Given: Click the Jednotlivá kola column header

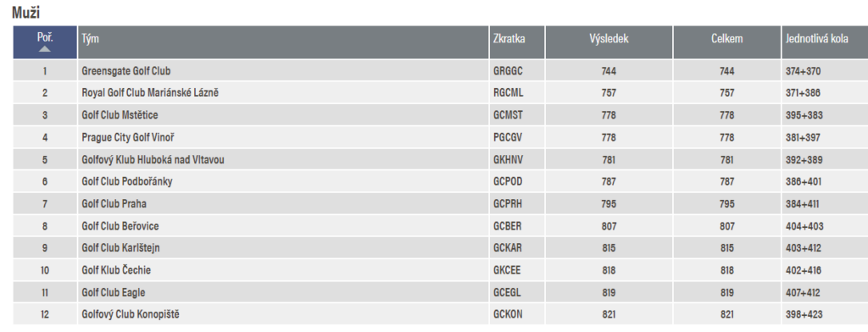Looking at the screenshot, I should coord(816,39).
